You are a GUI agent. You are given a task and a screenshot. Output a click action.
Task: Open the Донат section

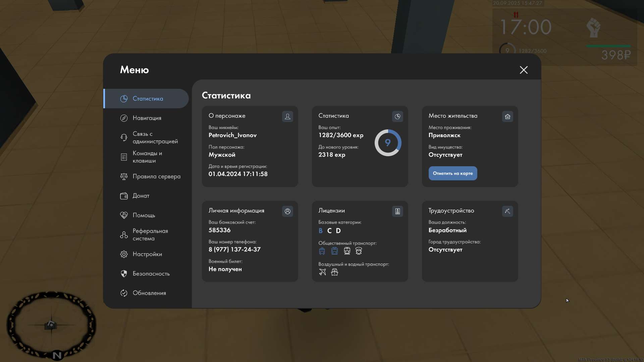tap(141, 196)
